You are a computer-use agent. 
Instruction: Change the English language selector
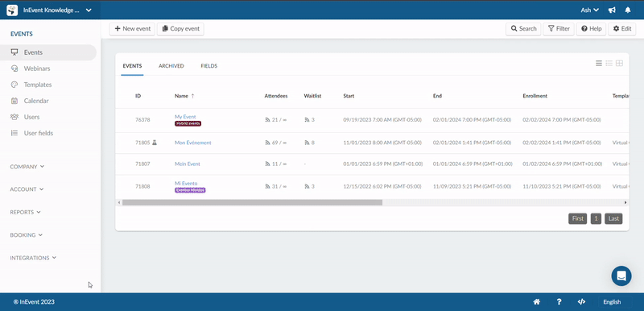(x=612, y=302)
